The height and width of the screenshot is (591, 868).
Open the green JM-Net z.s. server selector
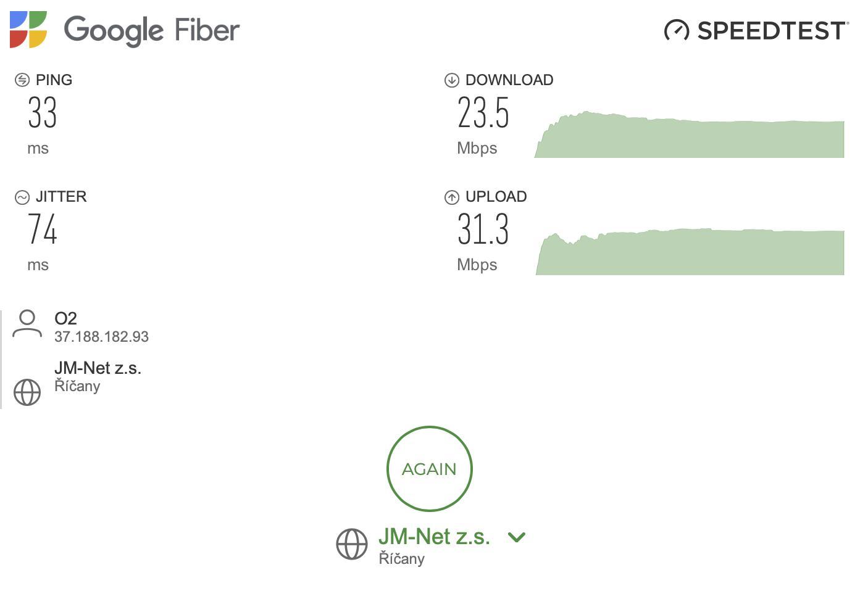(x=434, y=537)
